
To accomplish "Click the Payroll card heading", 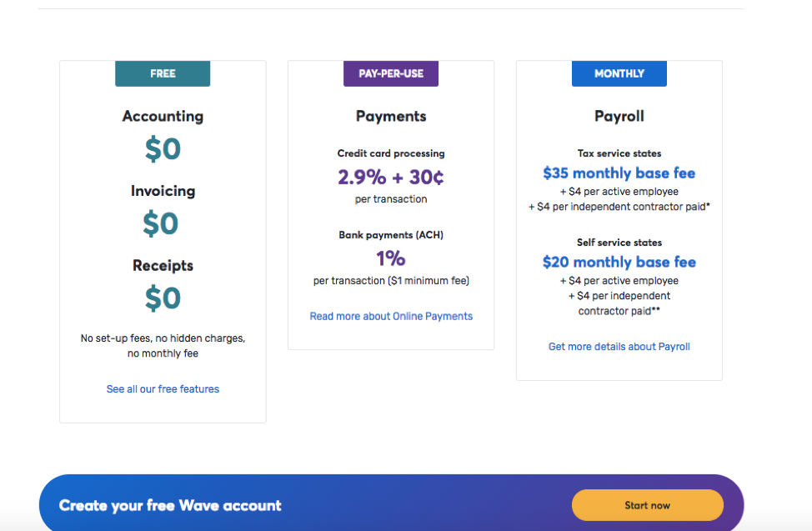I will tap(619, 117).
